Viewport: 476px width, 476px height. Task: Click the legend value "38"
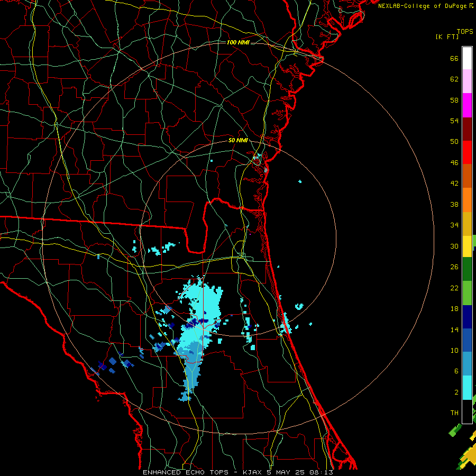point(454,204)
